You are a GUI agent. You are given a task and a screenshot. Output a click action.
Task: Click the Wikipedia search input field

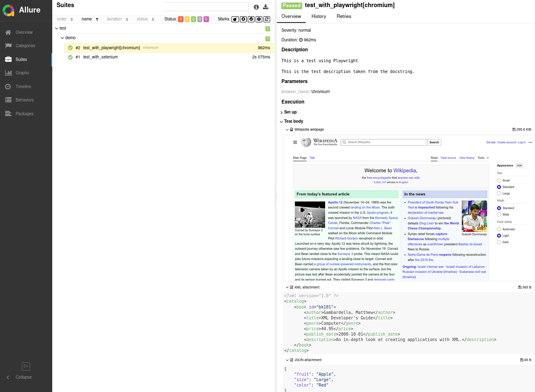[x=384, y=142]
